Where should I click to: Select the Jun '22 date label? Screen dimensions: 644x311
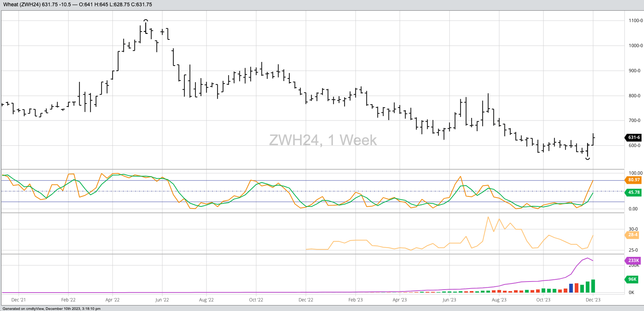point(162,300)
